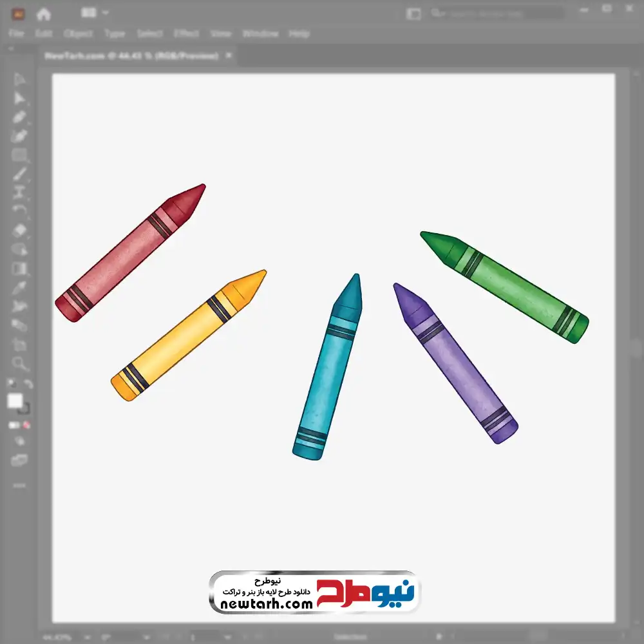644x644 pixels.
Task: Activate the Rectangle shape tool
Action: [19, 155]
